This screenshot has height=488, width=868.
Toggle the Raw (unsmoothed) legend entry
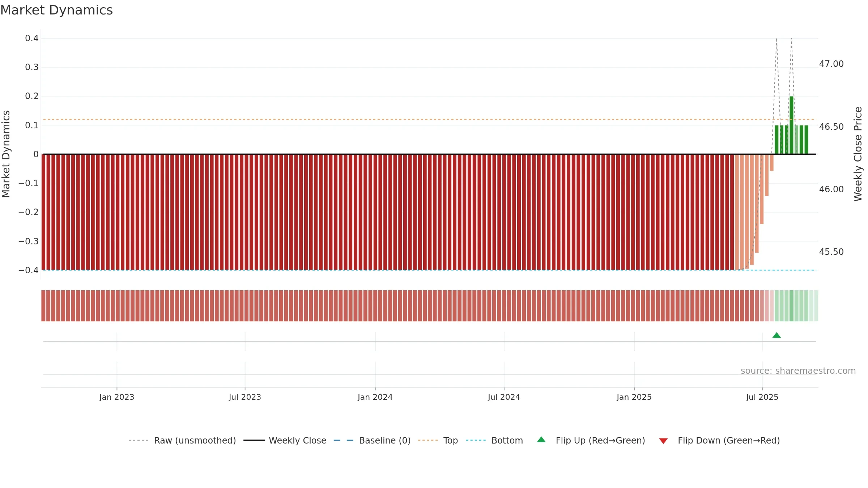pos(182,440)
